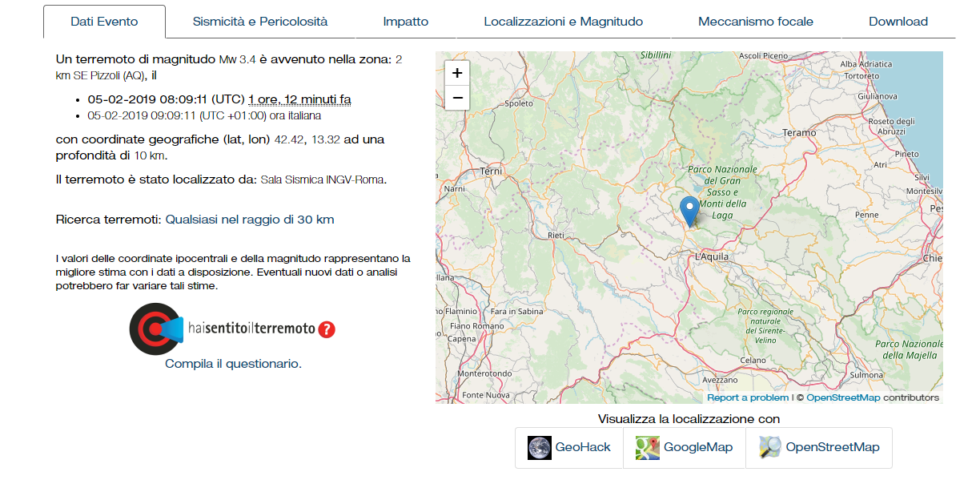Viewport: 980px width, 488px height.
Task: Open GeoHack localization button
Action: [x=569, y=447]
